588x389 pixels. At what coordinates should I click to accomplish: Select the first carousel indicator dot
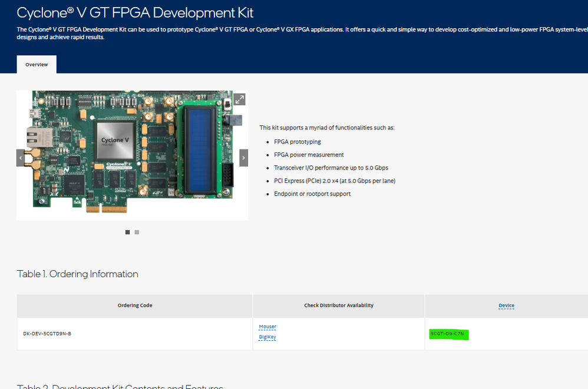pyautogui.click(x=127, y=232)
